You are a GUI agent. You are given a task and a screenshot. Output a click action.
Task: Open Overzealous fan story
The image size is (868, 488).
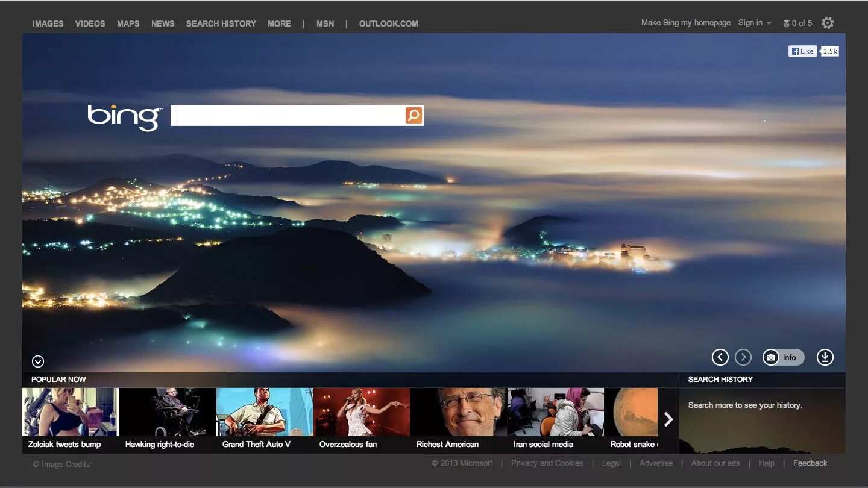coord(362,420)
